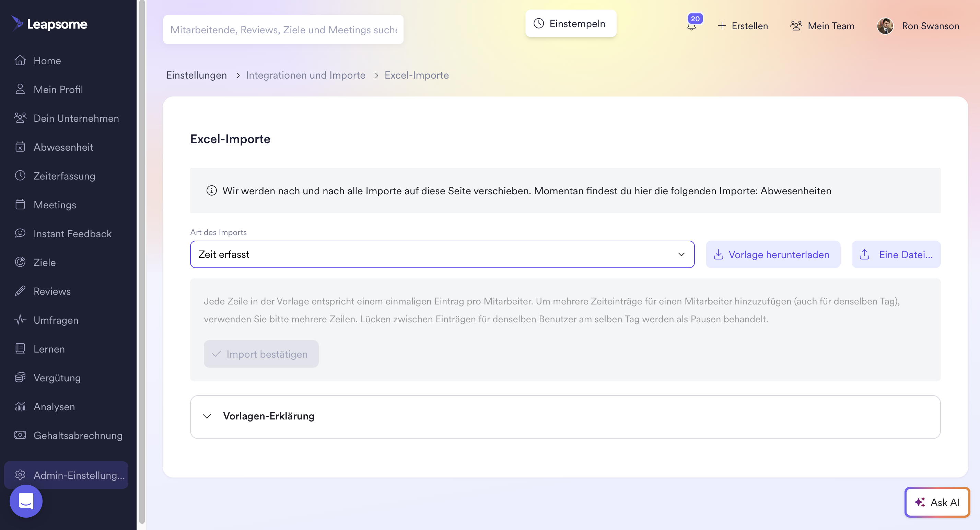The height and width of the screenshot is (530, 980).
Task: Click the Leapsome logo
Action: (49, 24)
